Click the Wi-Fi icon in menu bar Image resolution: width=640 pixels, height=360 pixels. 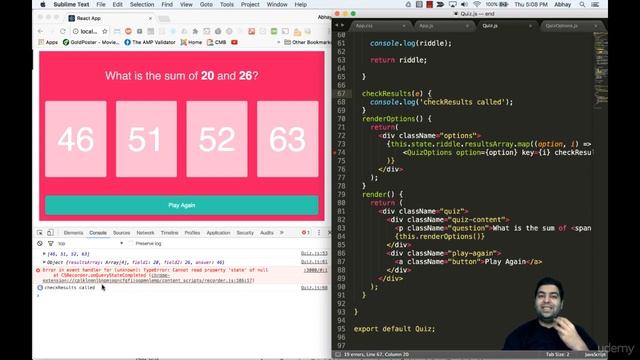[x=476, y=4]
